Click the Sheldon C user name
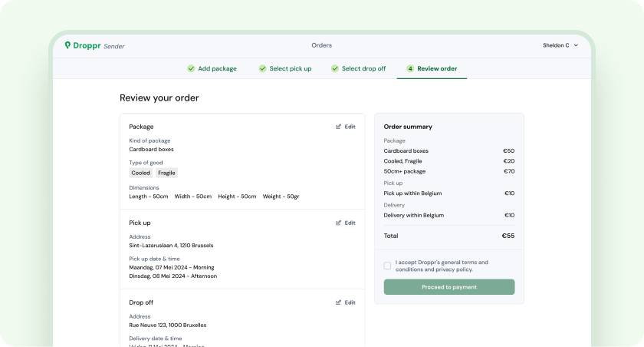Image resolution: width=644 pixels, height=347 pixels. (556, 45)
